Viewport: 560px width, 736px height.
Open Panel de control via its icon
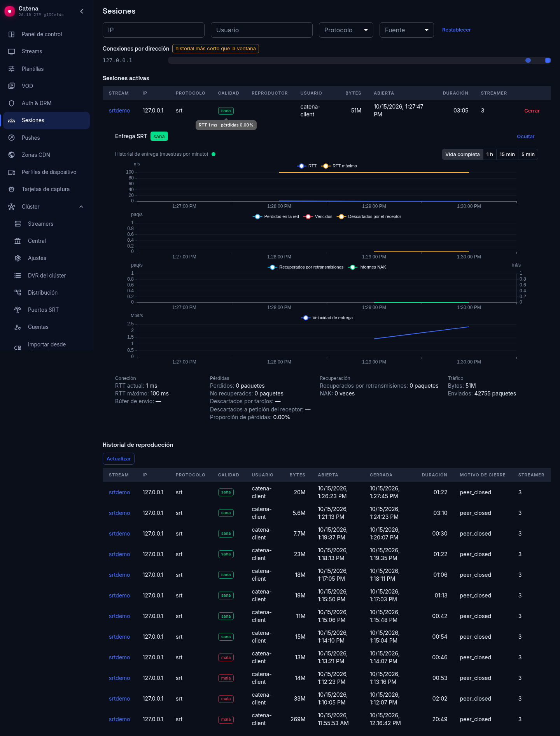click(12, 34)
